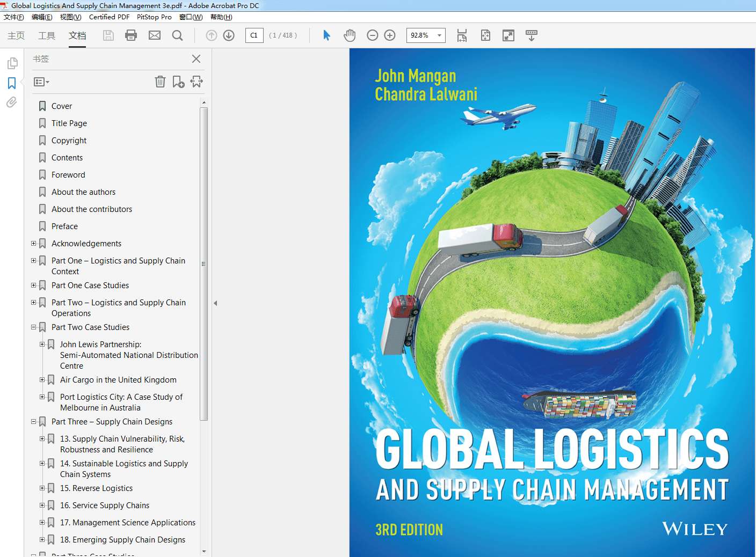Image resolution: width=756 pixels, height=557 pixels.
Task: Select the arrow selection tool
Action: pyautogui.click(x=326, y=35)
